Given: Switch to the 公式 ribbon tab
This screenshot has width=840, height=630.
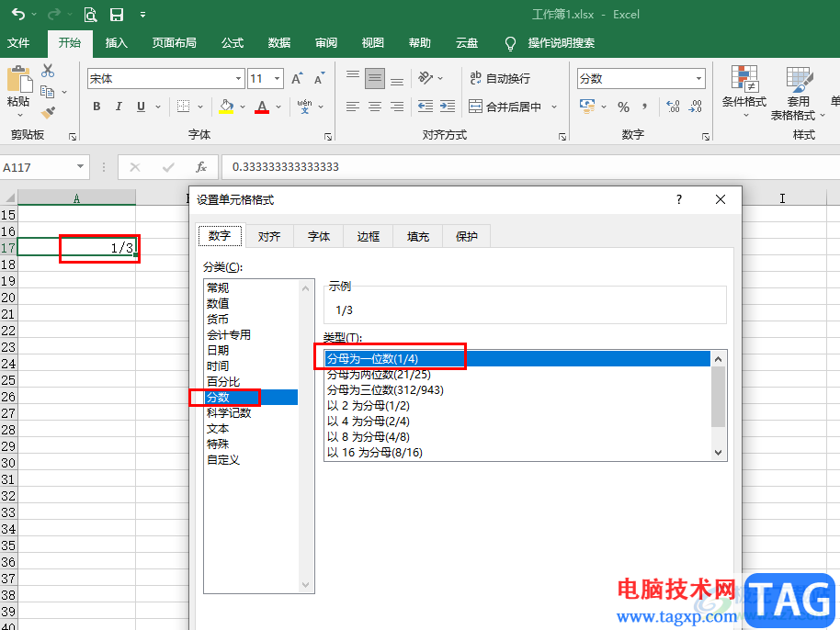Looking at the screenshot, I should tap(233, 43).
